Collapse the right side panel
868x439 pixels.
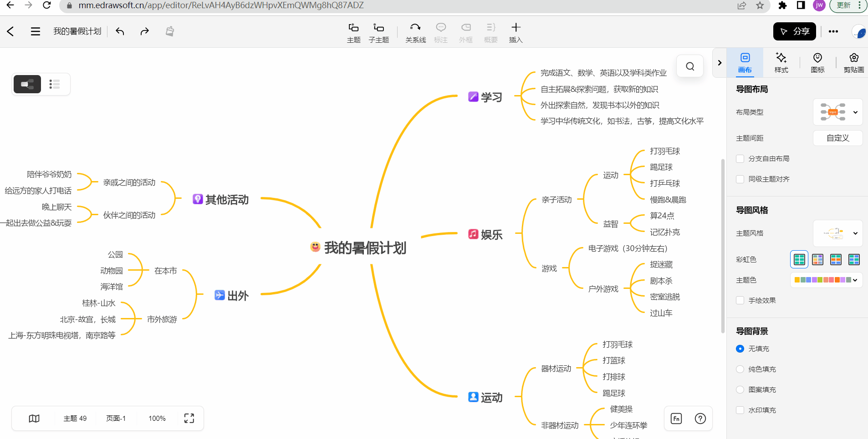point(720,63)
